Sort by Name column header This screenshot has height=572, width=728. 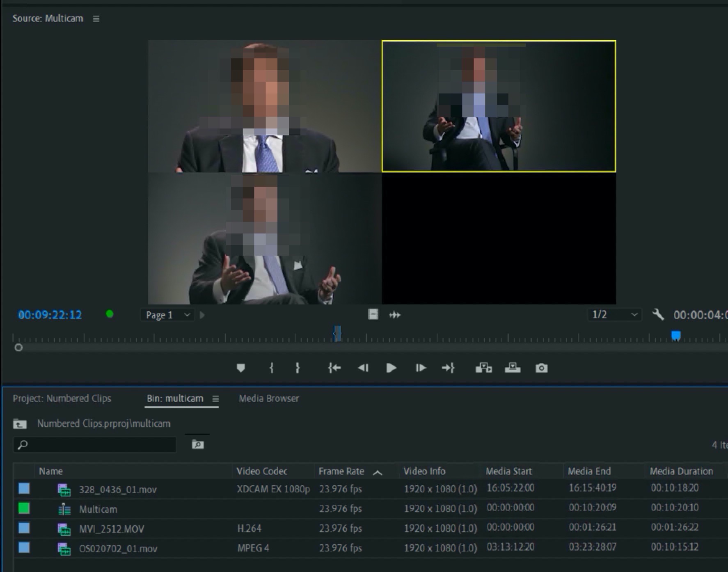click(51, 471)
